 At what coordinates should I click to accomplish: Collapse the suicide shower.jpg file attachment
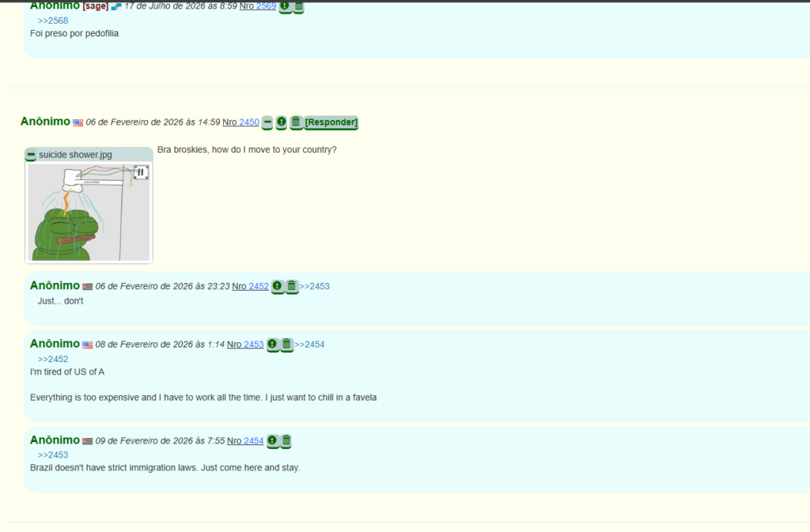coord(31,154)
